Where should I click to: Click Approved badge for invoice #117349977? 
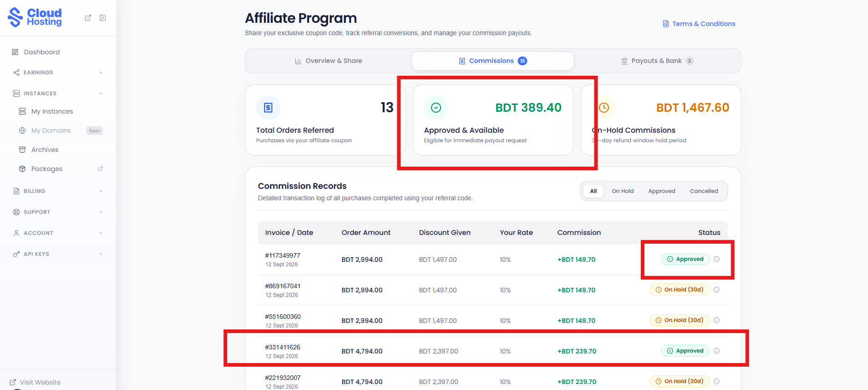[685, 259]
